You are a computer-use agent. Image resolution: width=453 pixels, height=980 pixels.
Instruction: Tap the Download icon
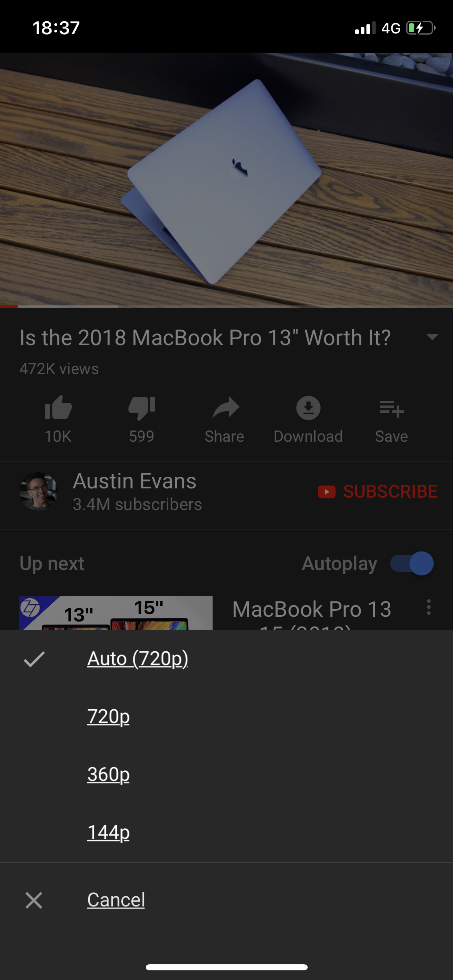(308, 408)
